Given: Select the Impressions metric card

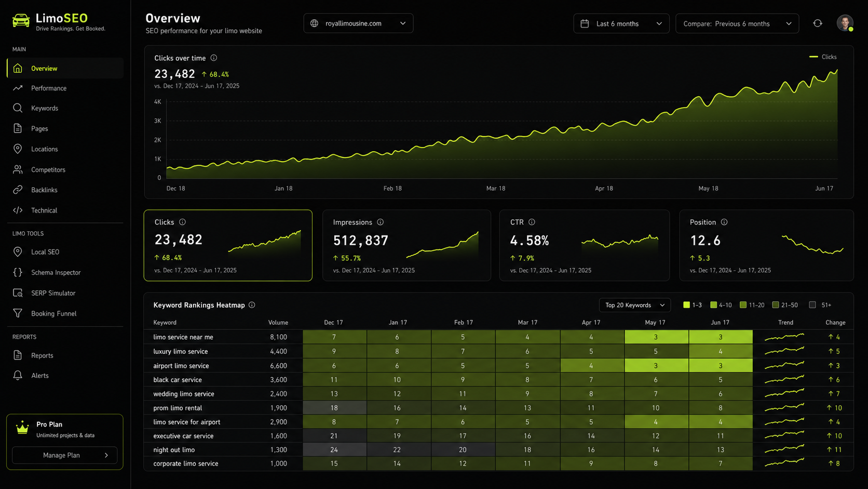Looking at the screenshot, I should 406,245.
